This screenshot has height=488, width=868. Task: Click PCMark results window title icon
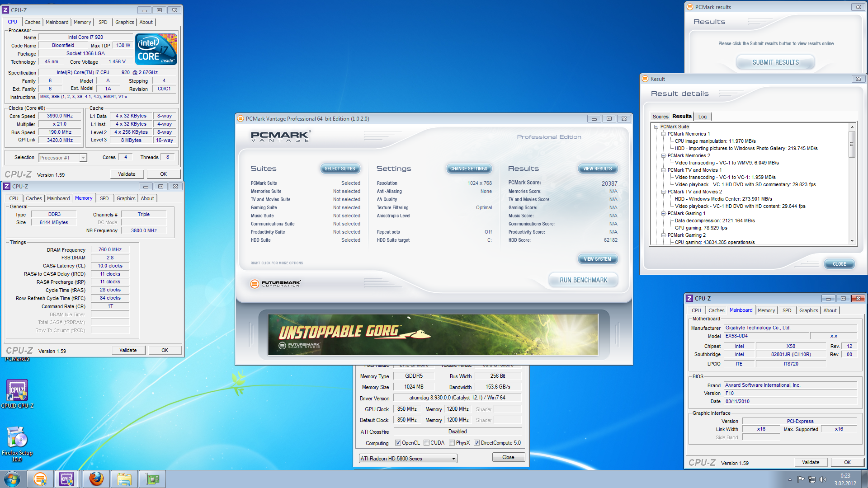click(x=690, y=7)
